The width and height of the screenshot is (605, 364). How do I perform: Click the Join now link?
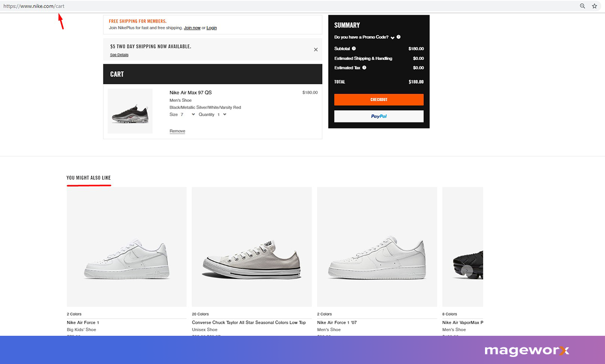tap(192, 28)
